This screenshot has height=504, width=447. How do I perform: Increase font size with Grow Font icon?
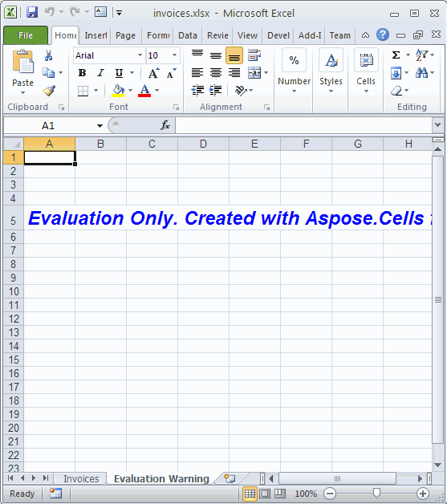153,73
